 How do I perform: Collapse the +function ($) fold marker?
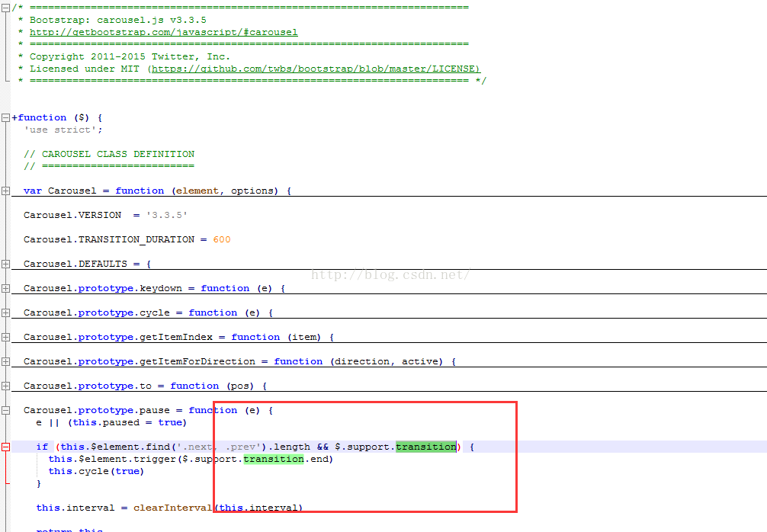click(5, 118)
